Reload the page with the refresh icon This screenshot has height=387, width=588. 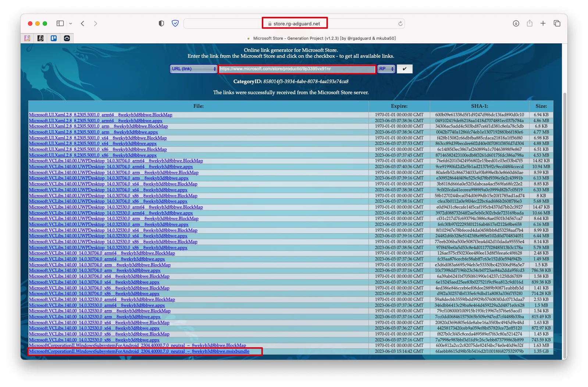[400, 24]
